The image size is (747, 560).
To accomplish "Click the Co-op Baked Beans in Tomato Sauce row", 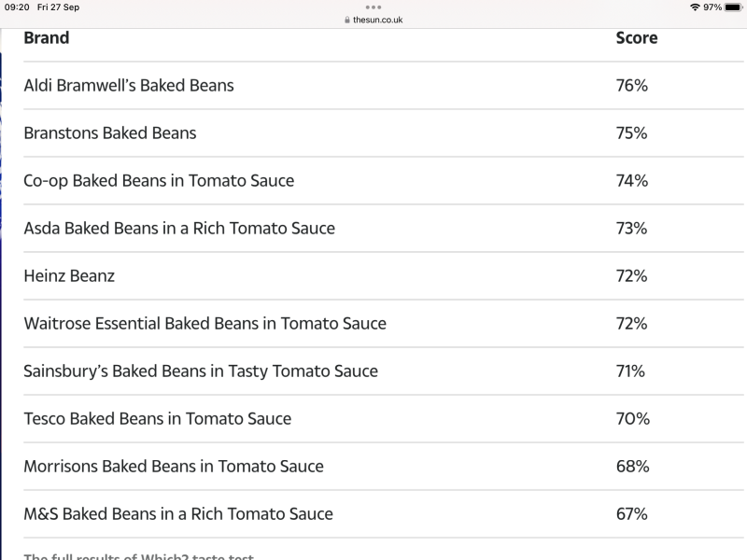I will click(158, 180).
